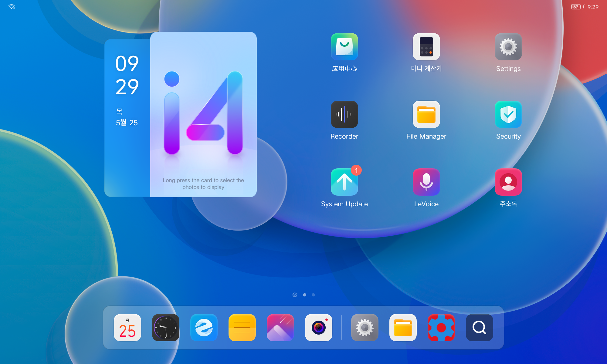Open the 应用中心 app store icon
Viewport: 607px width, 364px height.
pos(344,47)
